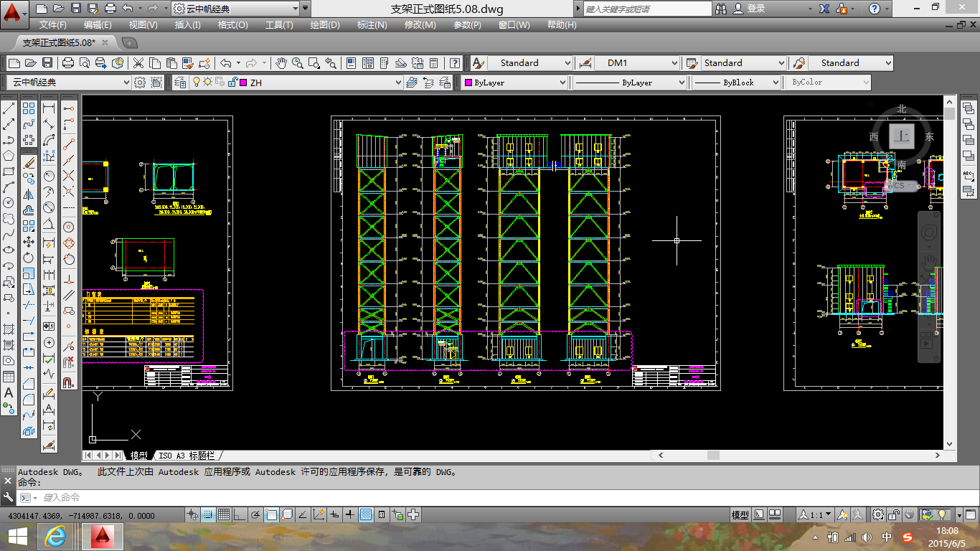Open the 标注(N) menu
The width and height of the screenshot is (980, 551).
pos(372,24)
